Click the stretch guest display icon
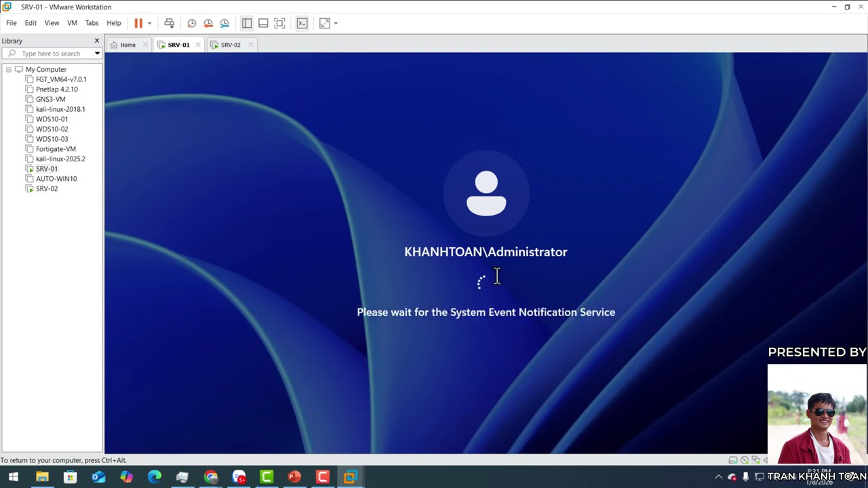Image resolution: width=868 pixels, height=488 pixels. pyautogui.click(x=325, y=23)
